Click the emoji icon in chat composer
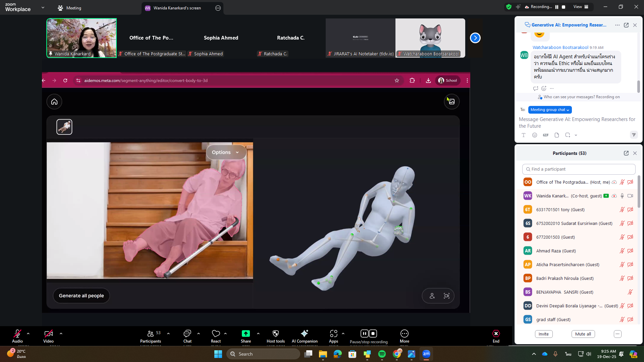 click(535, 135)
